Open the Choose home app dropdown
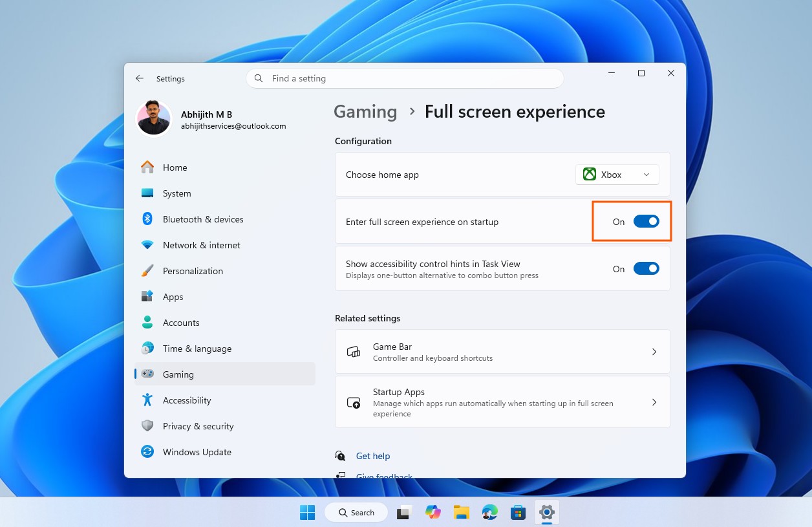Viewport: 812px width, 527px height. [616, 174]
